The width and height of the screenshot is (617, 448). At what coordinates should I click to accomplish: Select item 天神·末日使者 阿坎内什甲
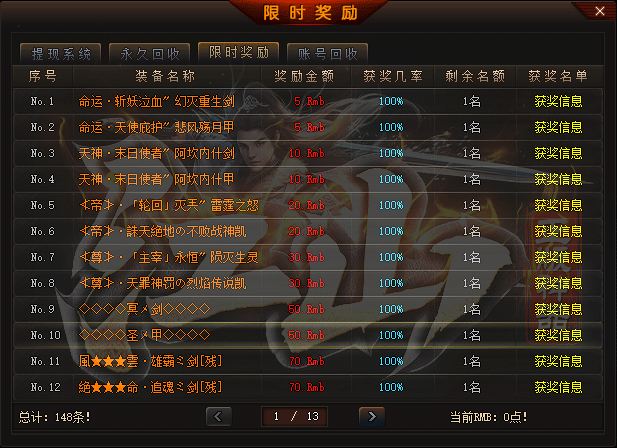coord(157,179)
